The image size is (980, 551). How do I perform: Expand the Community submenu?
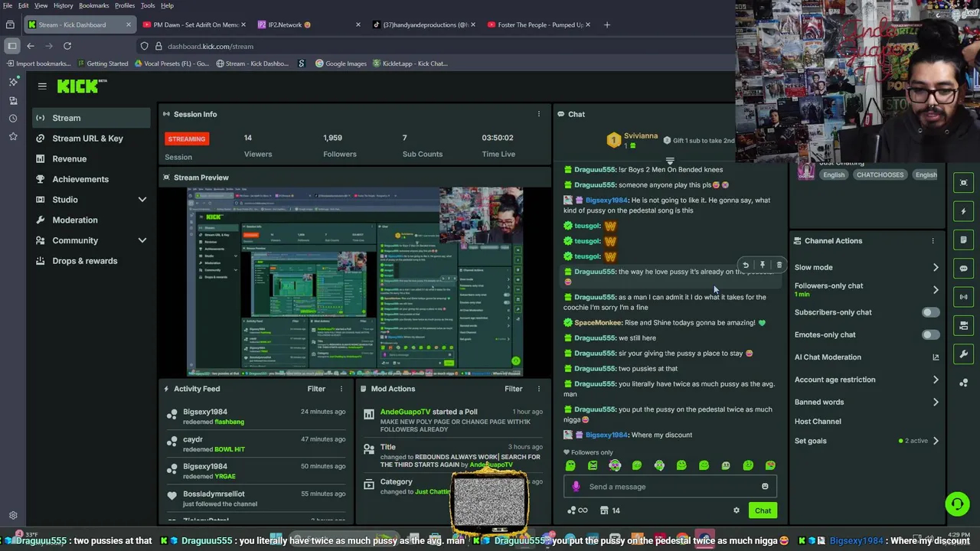[x=142, y=240]
